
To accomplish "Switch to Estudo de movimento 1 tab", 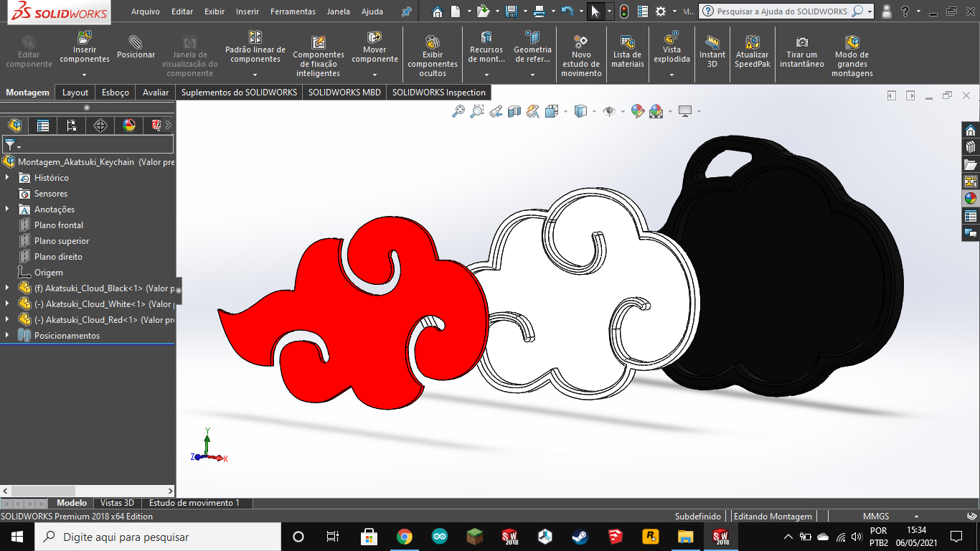I will [194, 503].
